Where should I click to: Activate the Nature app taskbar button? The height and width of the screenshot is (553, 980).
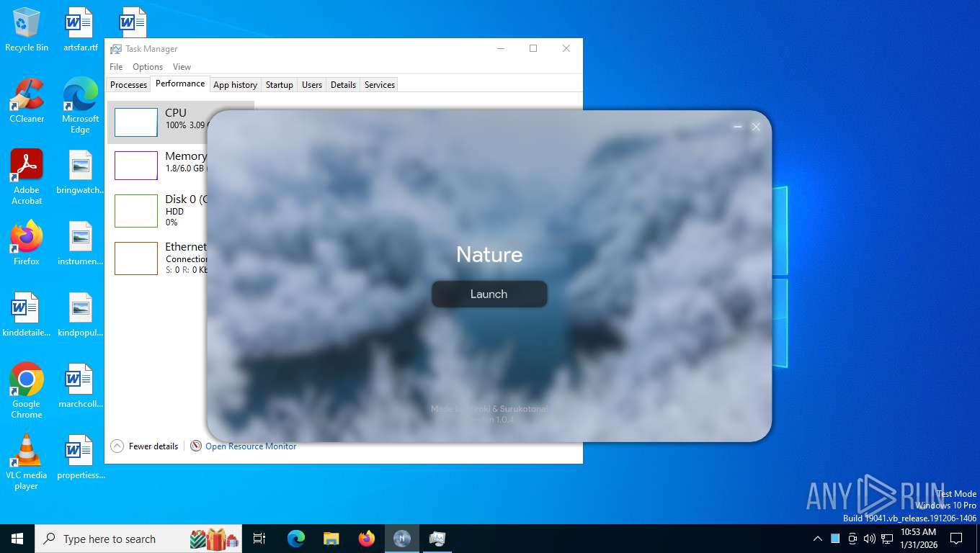pos(402,539)
